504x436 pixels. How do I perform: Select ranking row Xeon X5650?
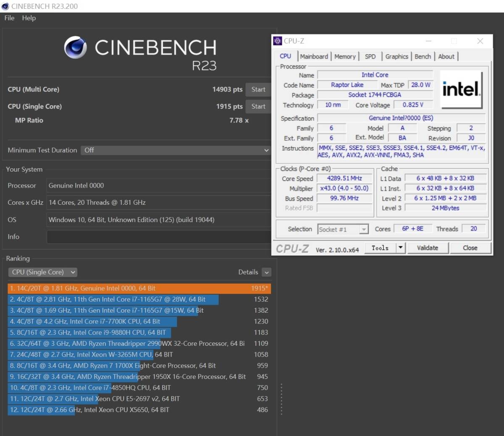[x=139, y=410]
